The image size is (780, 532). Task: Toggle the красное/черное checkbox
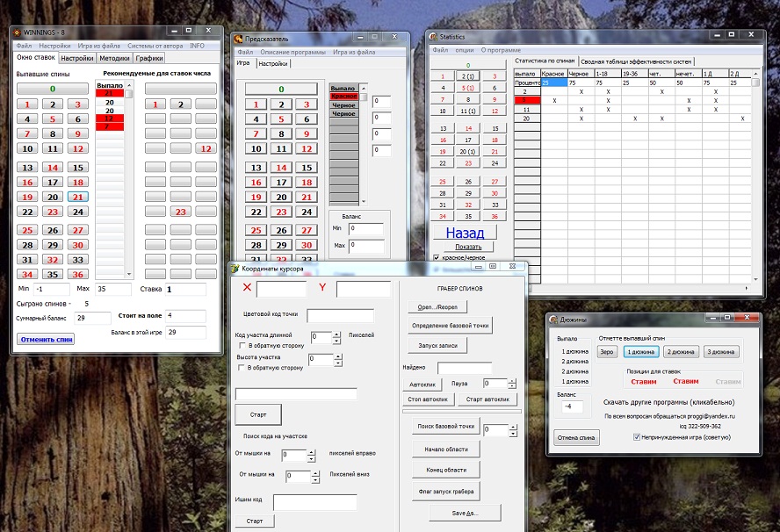coord(437,257)
